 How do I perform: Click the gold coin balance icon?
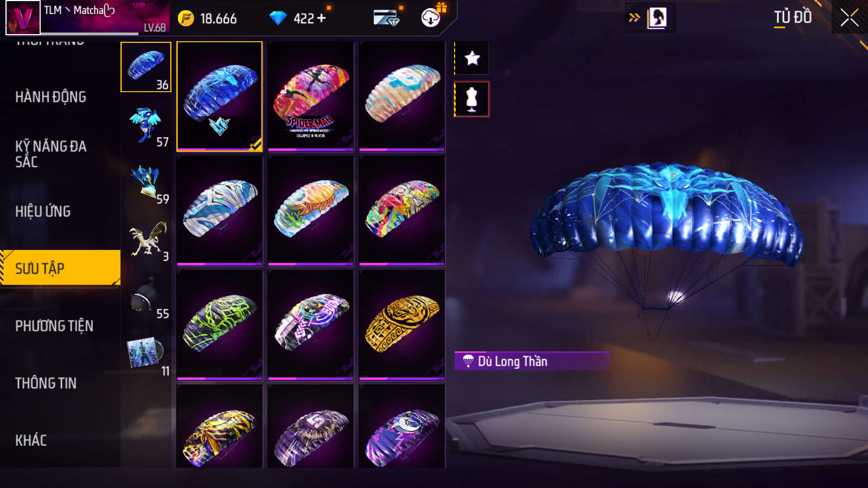[x=186, y=18]
